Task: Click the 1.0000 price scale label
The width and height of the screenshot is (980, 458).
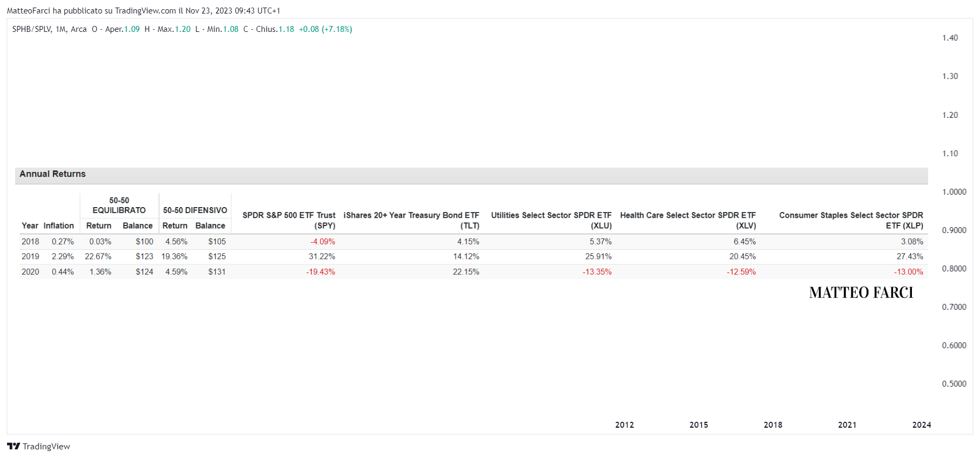Action: 954,192
